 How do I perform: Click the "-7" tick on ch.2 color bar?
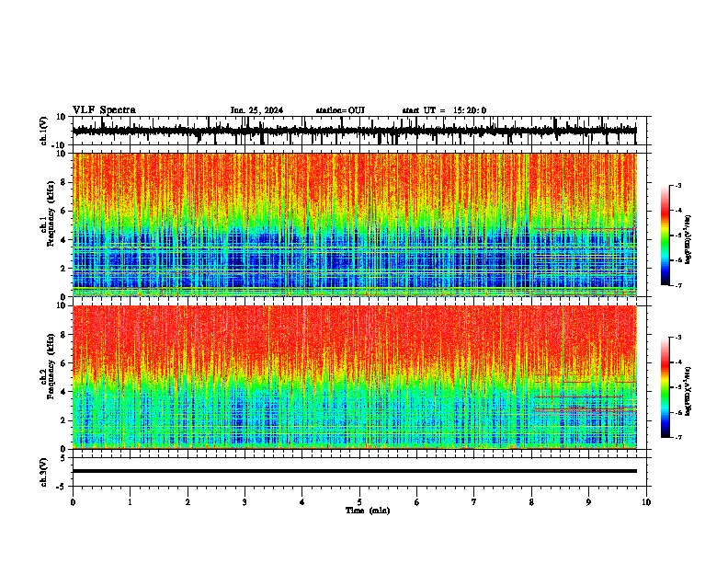677,438
